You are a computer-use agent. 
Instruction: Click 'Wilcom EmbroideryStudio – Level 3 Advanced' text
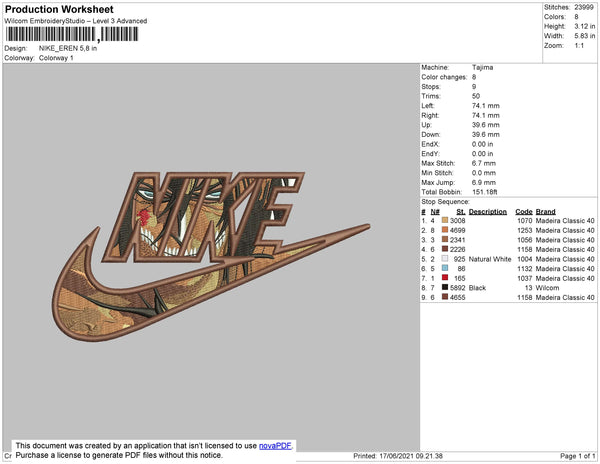pos(76,21)
